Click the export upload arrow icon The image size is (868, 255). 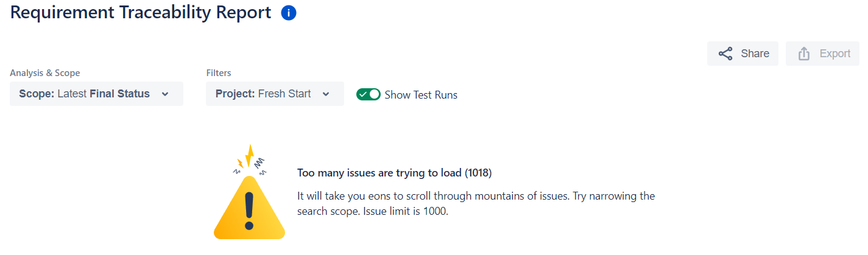[x=804, y=54]
